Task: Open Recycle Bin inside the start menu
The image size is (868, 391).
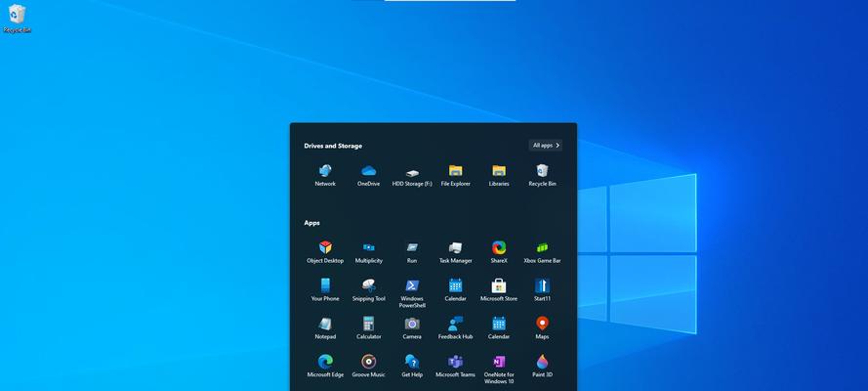Action: point(543,176)
